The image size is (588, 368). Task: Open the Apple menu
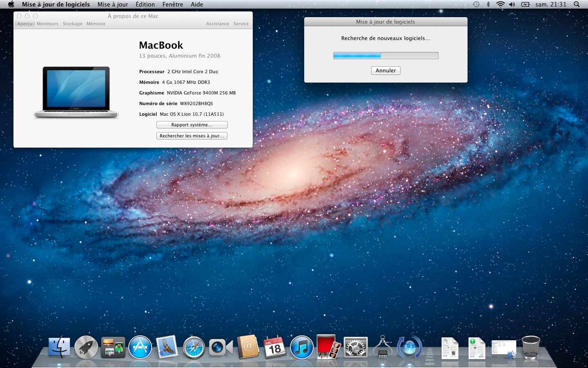(11, 4)
